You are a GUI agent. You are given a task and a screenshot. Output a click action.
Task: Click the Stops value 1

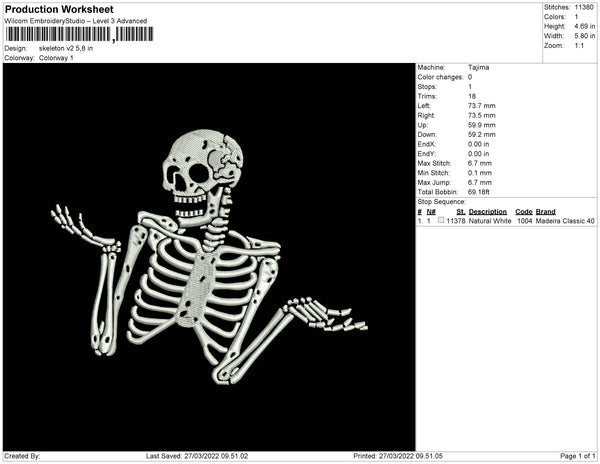[470, 87]
